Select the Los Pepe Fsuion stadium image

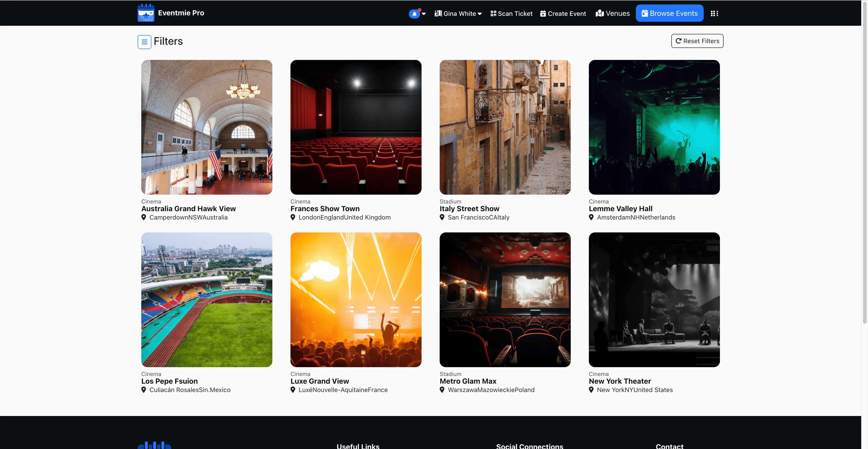click(207, 299)
